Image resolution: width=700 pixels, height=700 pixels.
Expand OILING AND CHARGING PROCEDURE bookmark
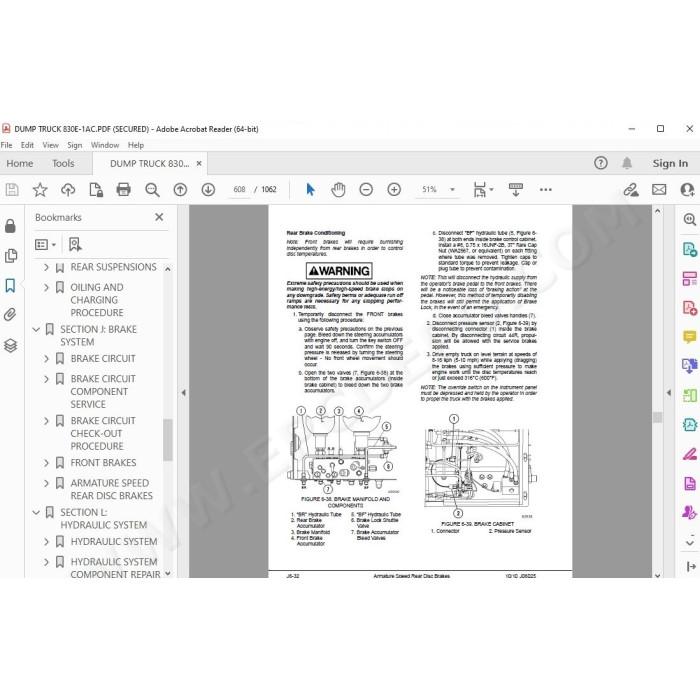coord(46,287)
